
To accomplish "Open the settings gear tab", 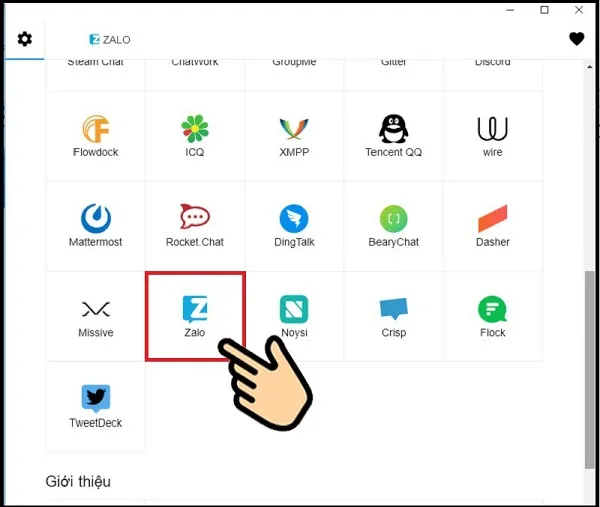I will point(25,39).
